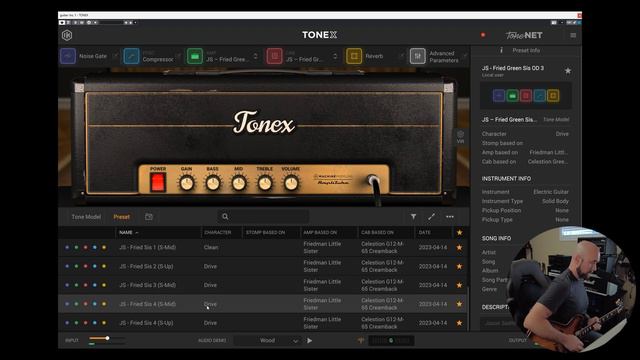The height and width of the screenshot is (360, 640).
Task: Select the preset JS - Fried Sis 4 (S-Up)
Action: (x=263, y=322)
